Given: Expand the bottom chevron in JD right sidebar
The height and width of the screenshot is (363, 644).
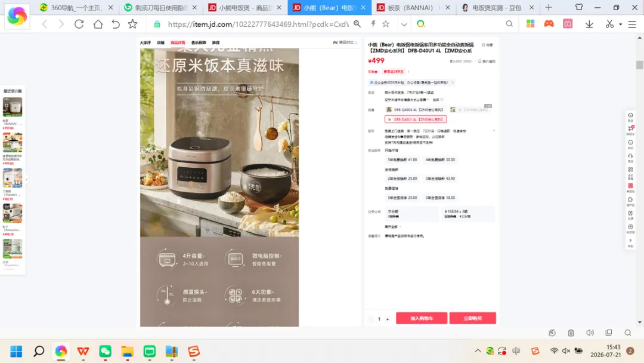Looking at the screenshot, I should (x=630, y=241).
